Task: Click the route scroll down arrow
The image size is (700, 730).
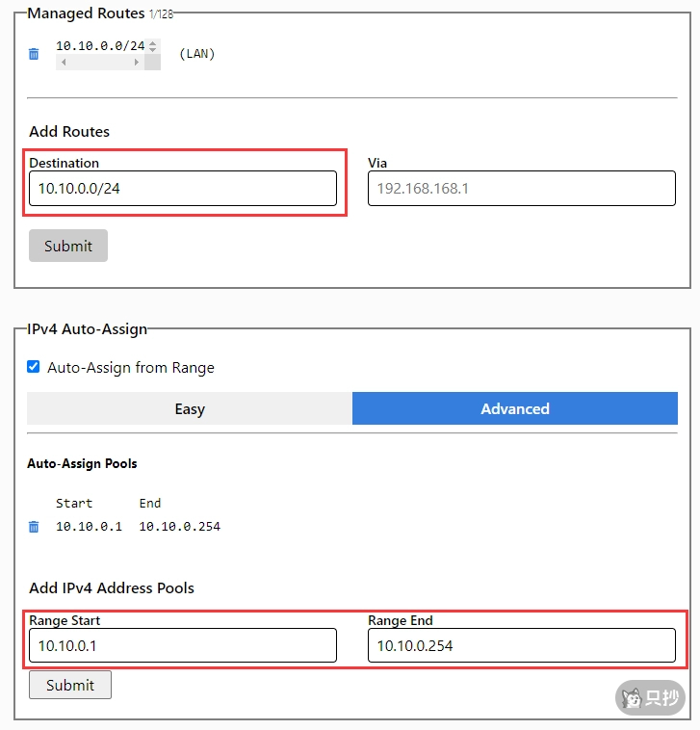Action: click(153, 50)
